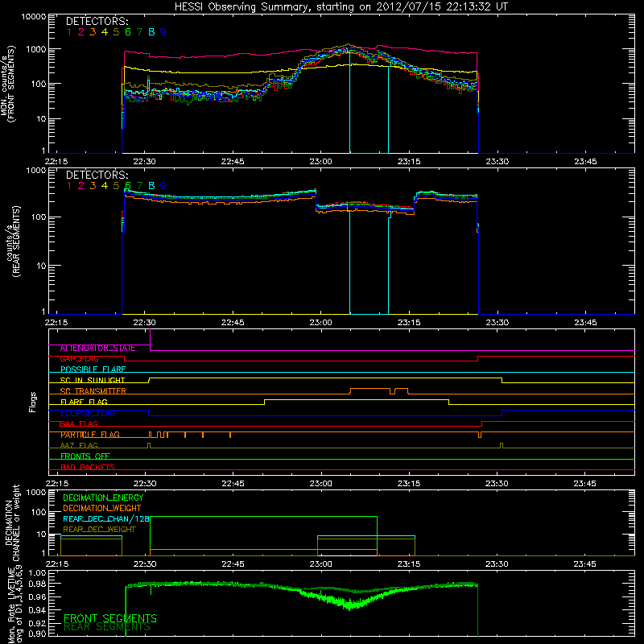The image size is (644, 644).
Task: Click the 0.98 tick on livetime plot
Action: [x=38, y=584]
